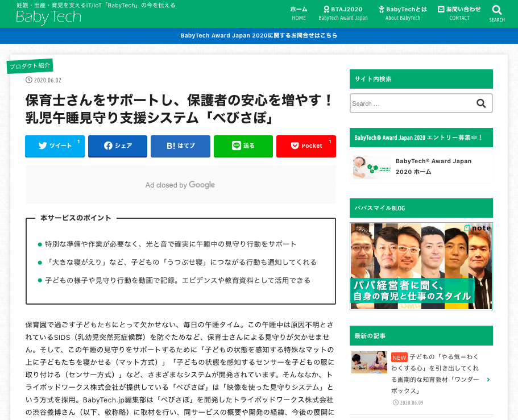Click the Ad closed by Google notice
Screen dimensions: 518x420
[180, 185]
